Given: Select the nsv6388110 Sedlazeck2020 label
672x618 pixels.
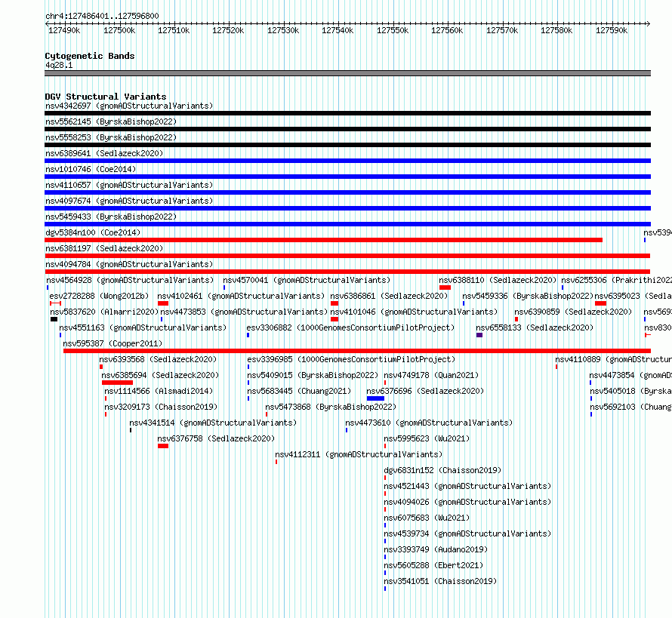Looking at the screenshot, I should pyautogui.click(x=498, y=280).
